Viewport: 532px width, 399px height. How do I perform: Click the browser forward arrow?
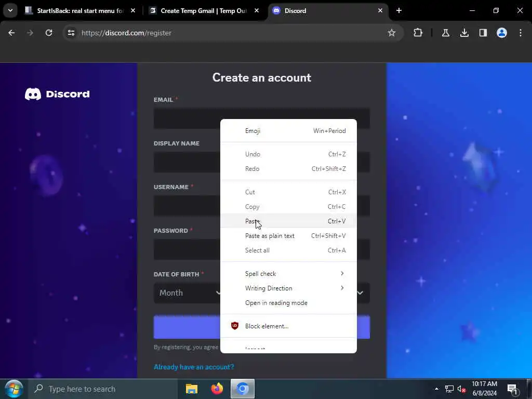click(x=30, y=33)
